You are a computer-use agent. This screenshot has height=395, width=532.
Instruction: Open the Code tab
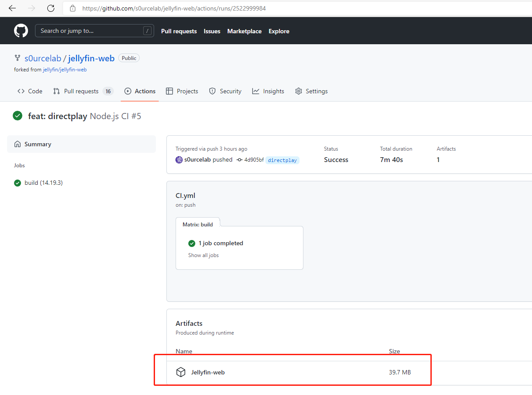pos(30,91)
